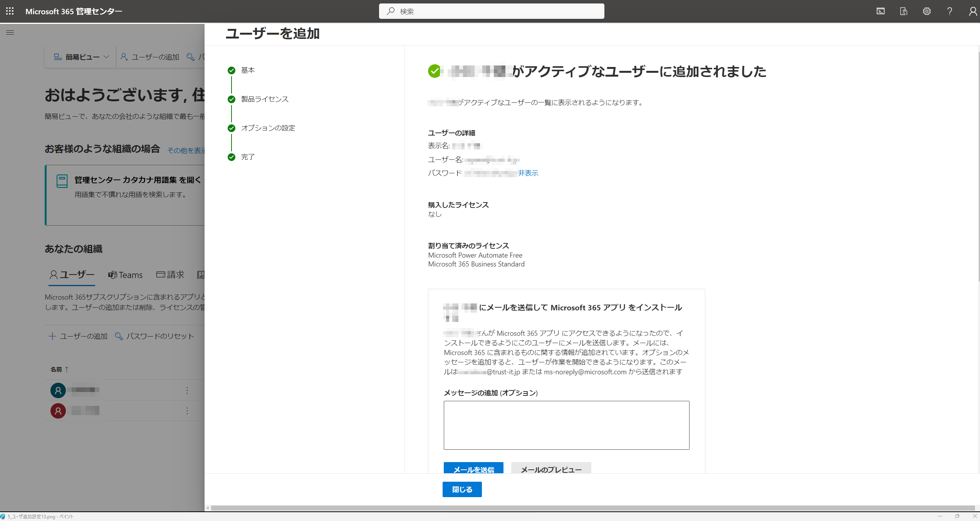Click the horizontal scrollbar left arrow

point(208,508)
